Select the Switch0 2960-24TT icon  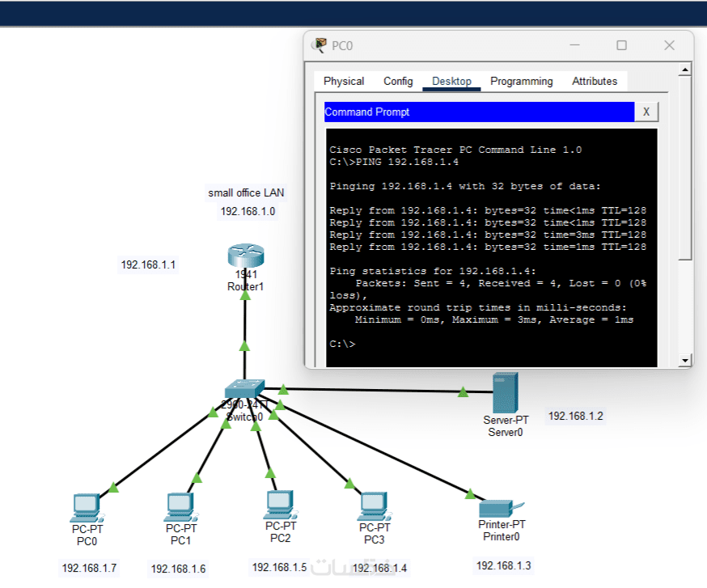point(244,388)
